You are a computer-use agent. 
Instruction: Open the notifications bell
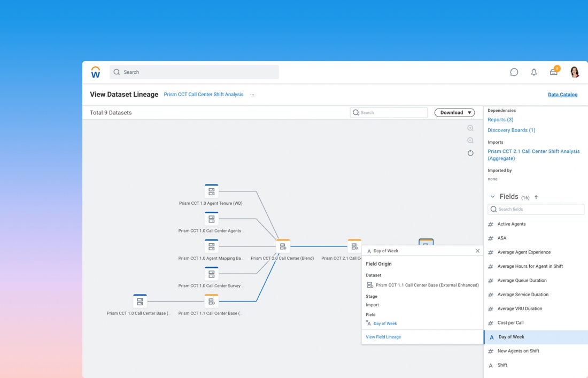point(533,72)
